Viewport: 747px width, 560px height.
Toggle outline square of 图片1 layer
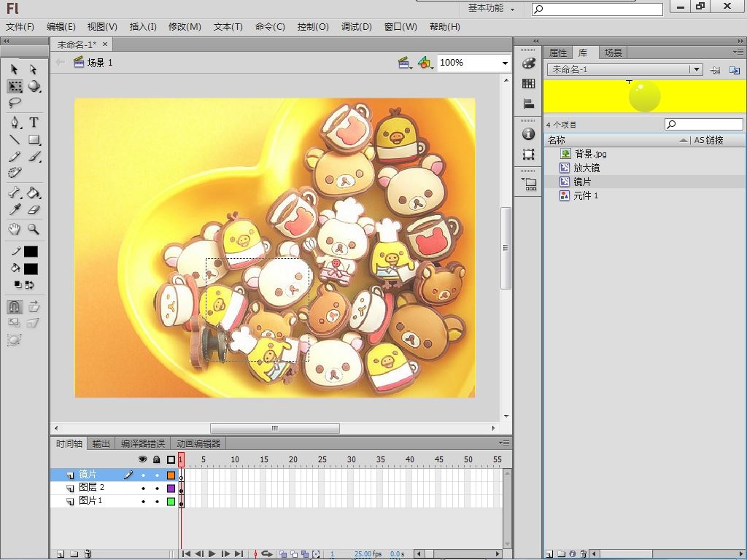coord(171,502)
